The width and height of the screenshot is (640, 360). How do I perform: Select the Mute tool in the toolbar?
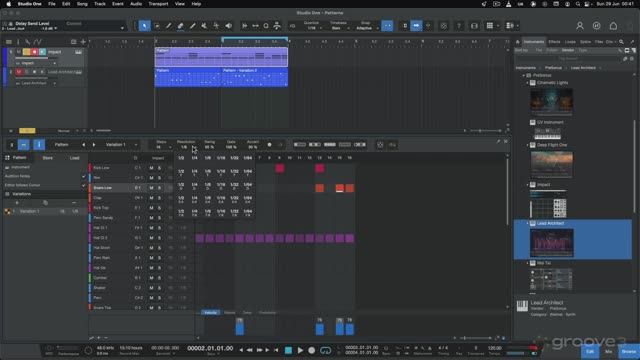204,26
